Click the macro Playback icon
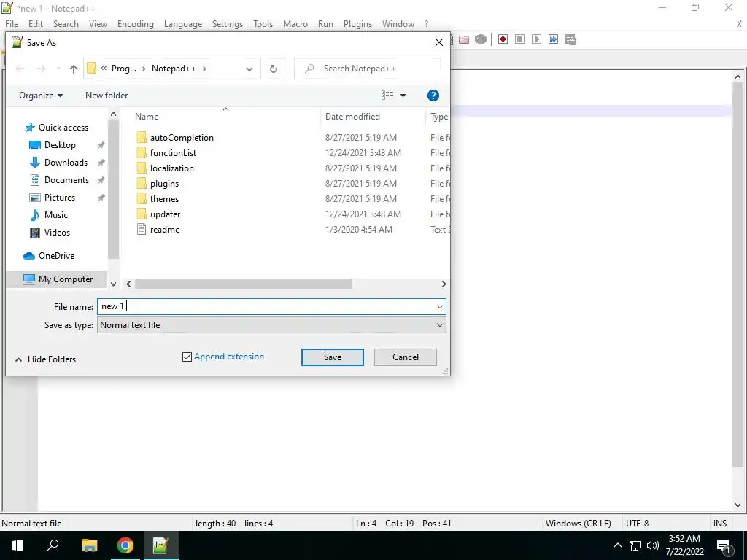This screenshot has width=747, height=560. [x=536, y=39]
